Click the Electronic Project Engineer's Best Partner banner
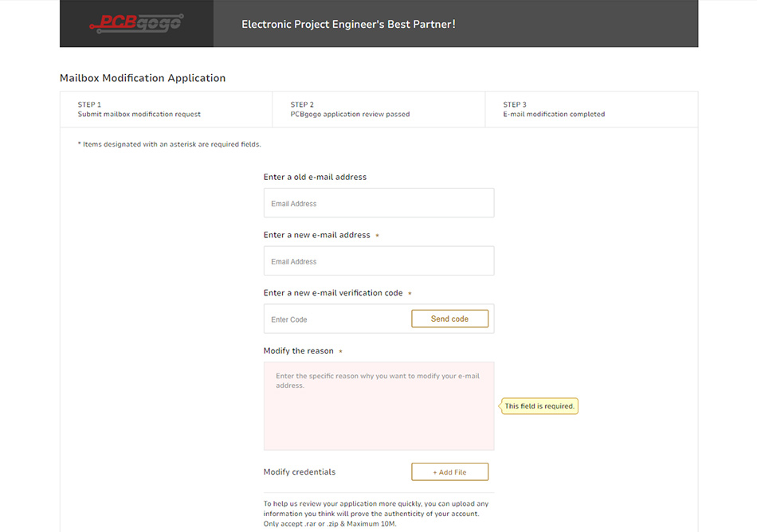The height and width of the screenshot is (532, 757). click(x=348, y=24)
